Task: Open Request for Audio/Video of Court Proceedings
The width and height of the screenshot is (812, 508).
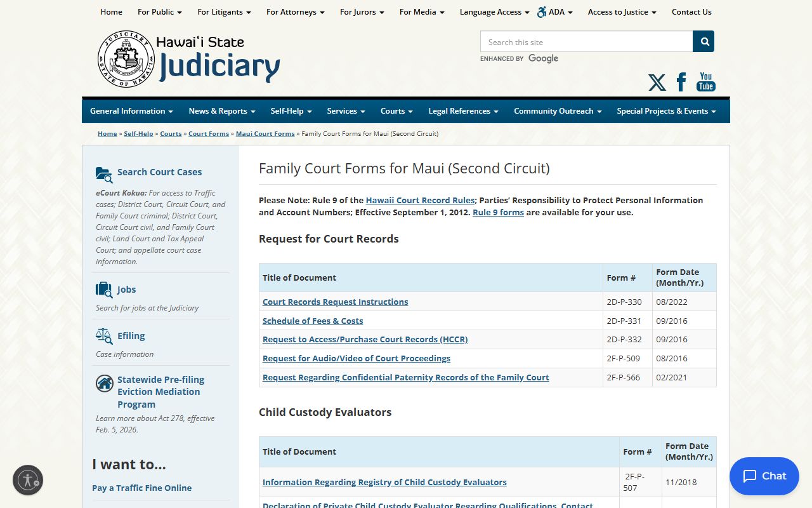Action: (x=357, y=358)
